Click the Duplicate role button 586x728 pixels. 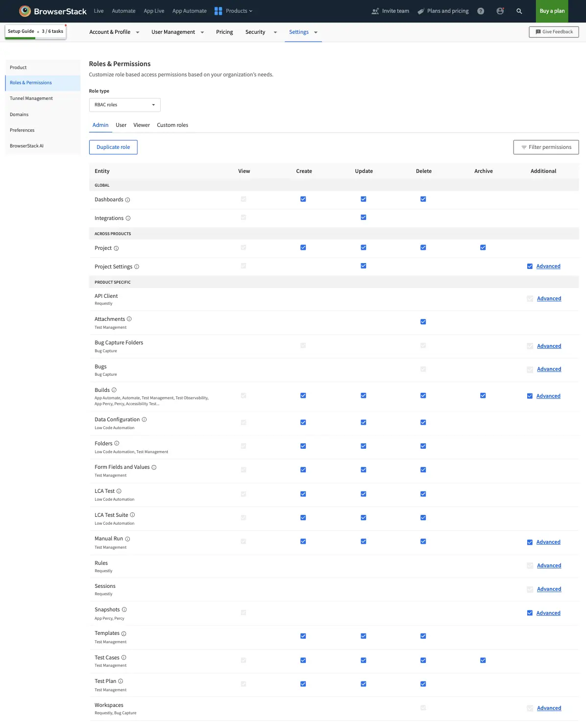pyautogui.click(x=113, y=147)
